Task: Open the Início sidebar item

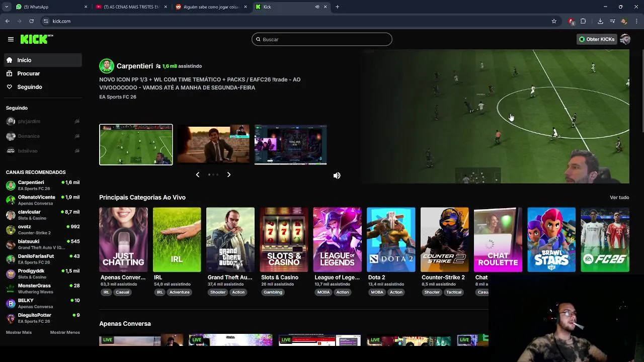Action: point(43,60)
